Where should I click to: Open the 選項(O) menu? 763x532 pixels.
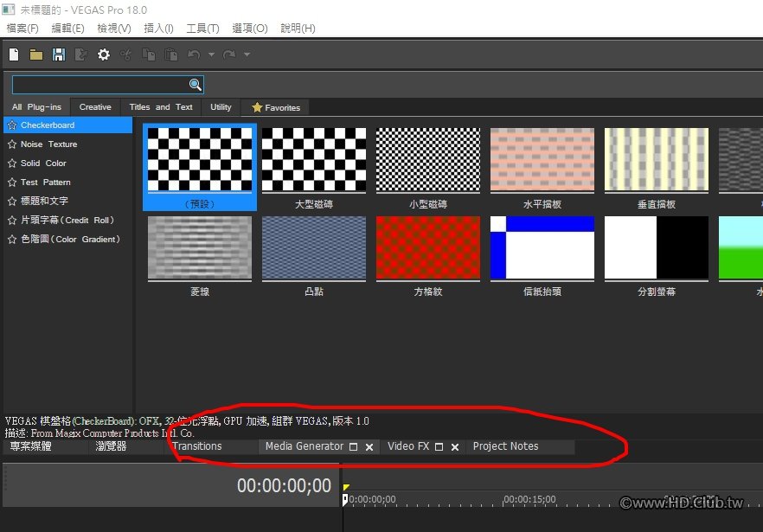pos(250,29)
